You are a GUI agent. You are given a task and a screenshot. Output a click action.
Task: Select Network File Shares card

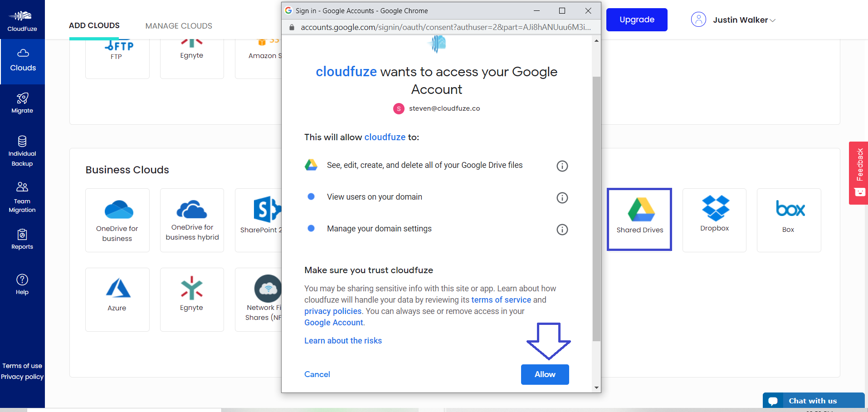click(x=258, y=299)
